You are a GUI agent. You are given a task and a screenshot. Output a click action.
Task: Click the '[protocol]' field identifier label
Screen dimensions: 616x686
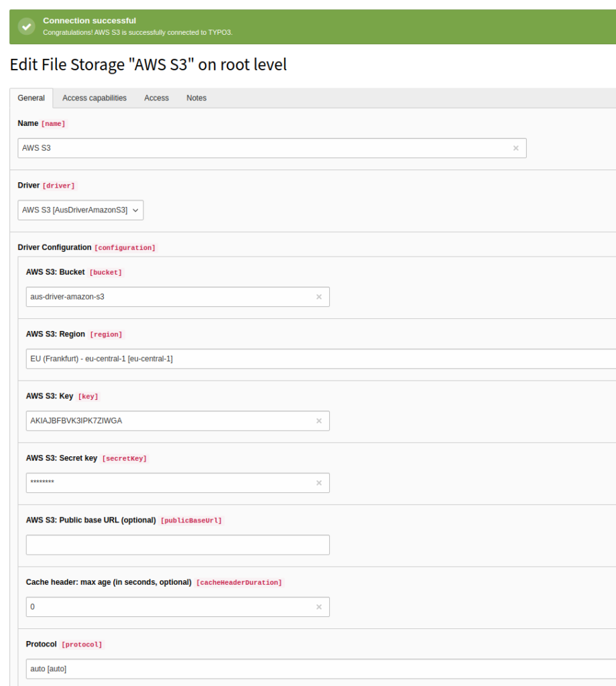[82, 644]
